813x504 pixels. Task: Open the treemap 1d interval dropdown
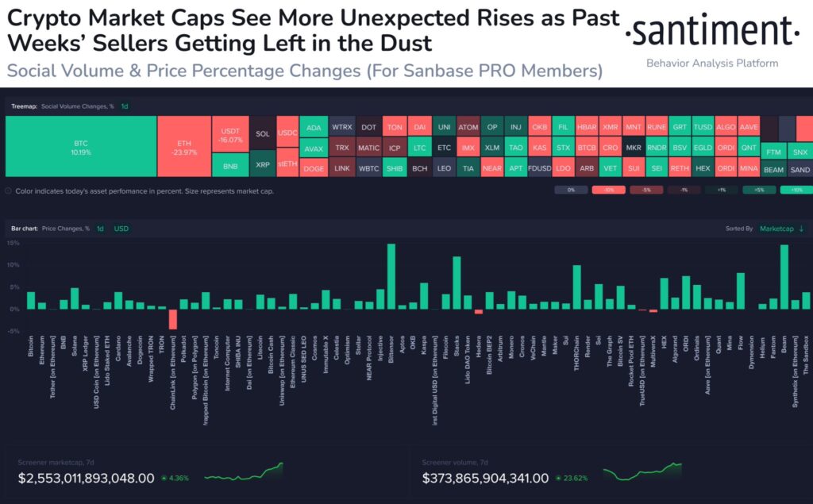pos(125,106)
